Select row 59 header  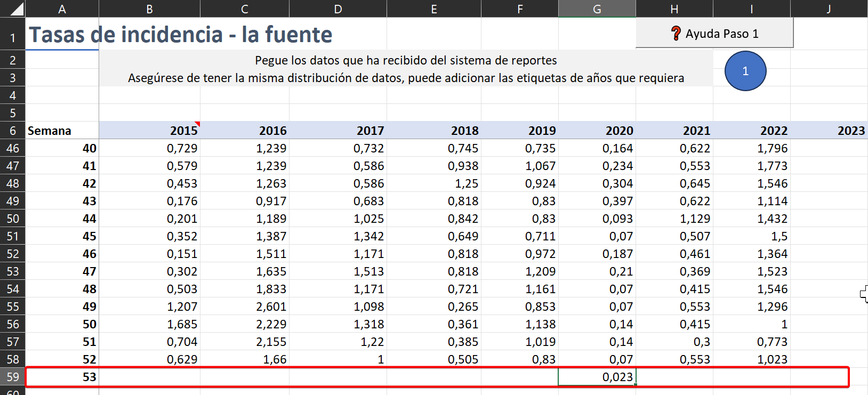[12, 377]
